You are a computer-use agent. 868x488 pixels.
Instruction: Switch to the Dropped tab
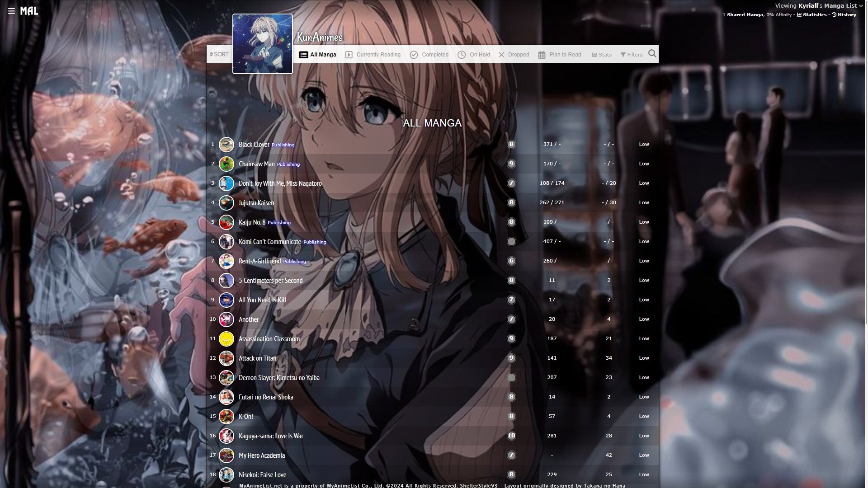pos(514,55)
